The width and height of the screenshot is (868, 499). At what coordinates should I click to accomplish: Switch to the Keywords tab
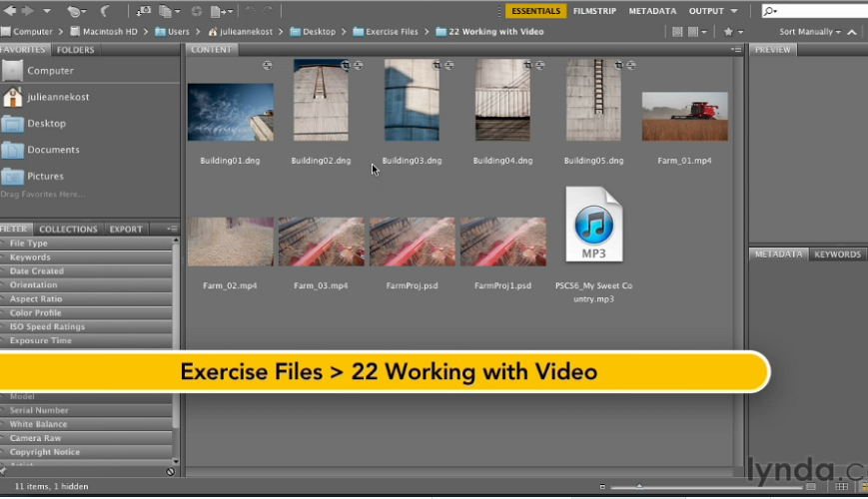[838, 254]
